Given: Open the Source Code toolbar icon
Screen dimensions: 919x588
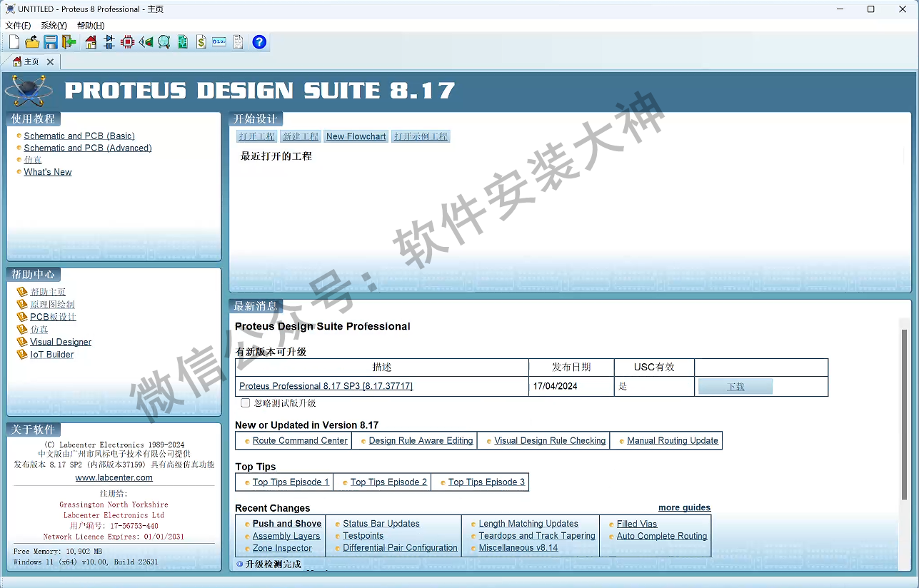Looking at the screenshot, I should point(219,42).
